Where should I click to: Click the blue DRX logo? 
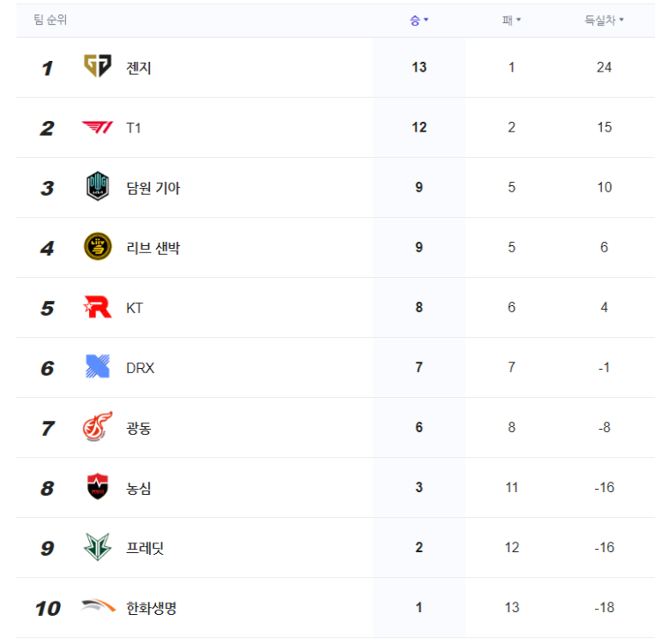[x=98, y=367]
